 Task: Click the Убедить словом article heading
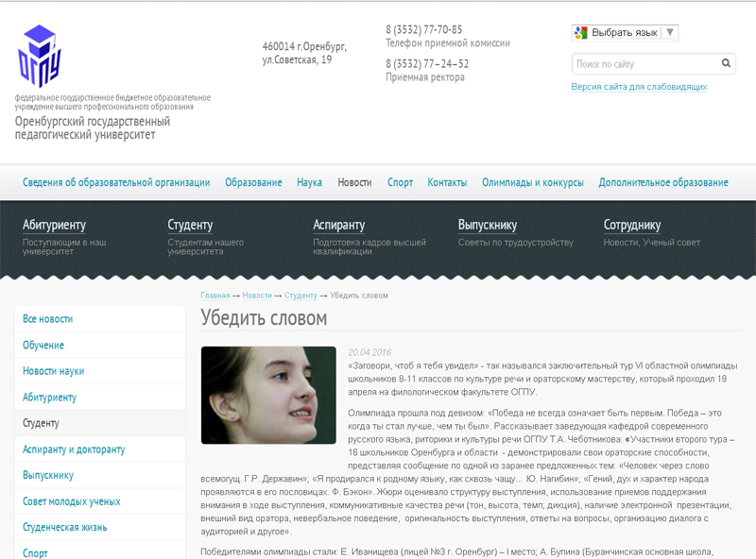(264, 318)
